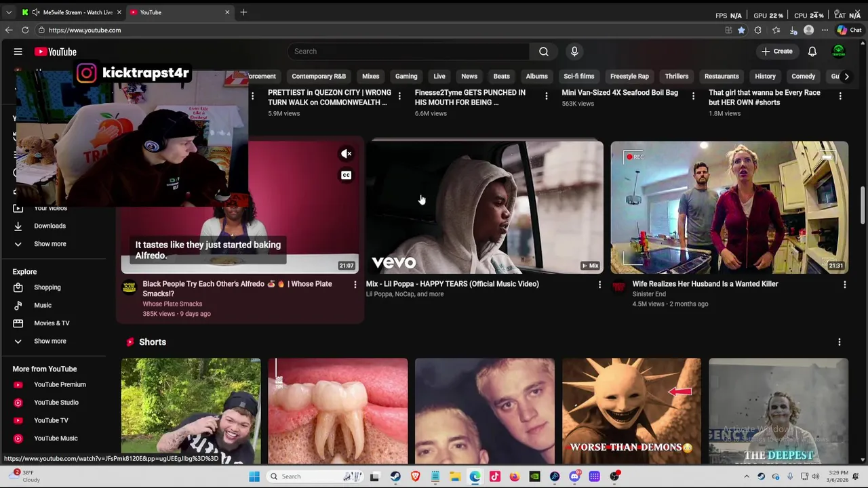Viewport: 868px width, 488px height.
Task: Open a new browser tab
Action: coord(243,12)
